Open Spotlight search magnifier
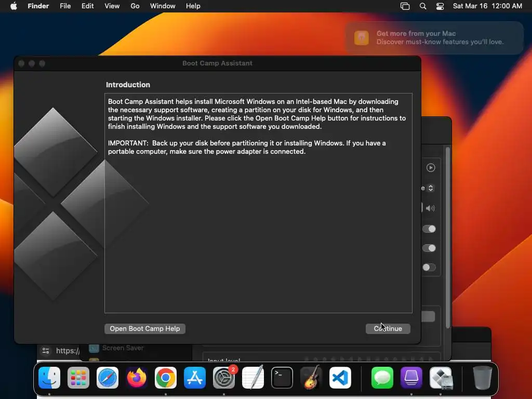This screenshot has height=399, width=532. pos(423,6)
